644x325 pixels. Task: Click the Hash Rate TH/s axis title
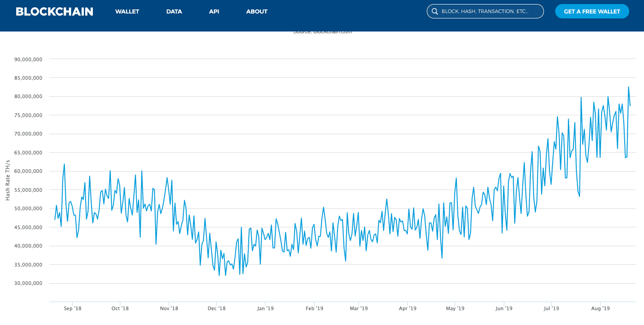pos(8,181)
